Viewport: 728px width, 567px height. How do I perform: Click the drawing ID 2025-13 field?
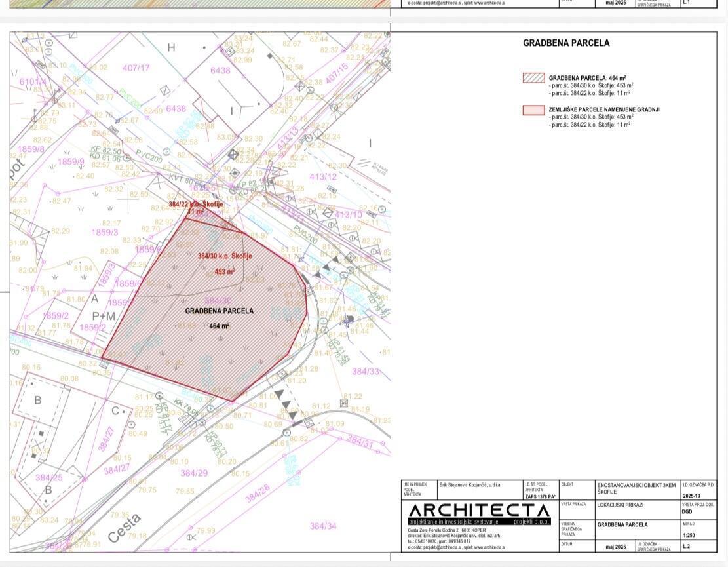[x=692, y=496]
